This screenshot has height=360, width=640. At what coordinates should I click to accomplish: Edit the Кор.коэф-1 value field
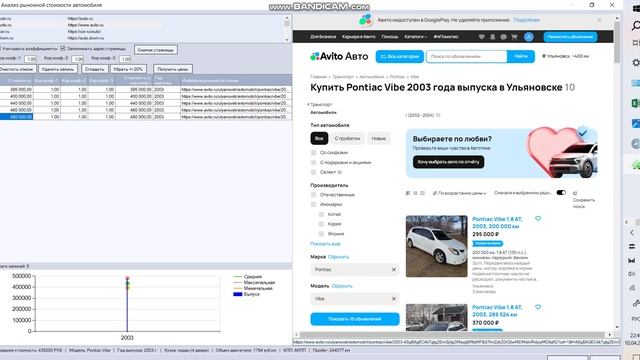pyautogui.click(x=31, y=59)
